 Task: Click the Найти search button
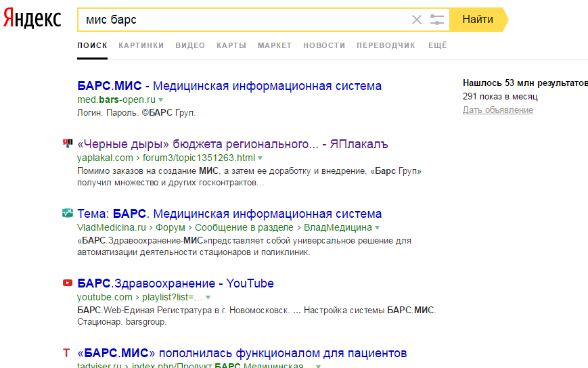click(x=478, y=20)
